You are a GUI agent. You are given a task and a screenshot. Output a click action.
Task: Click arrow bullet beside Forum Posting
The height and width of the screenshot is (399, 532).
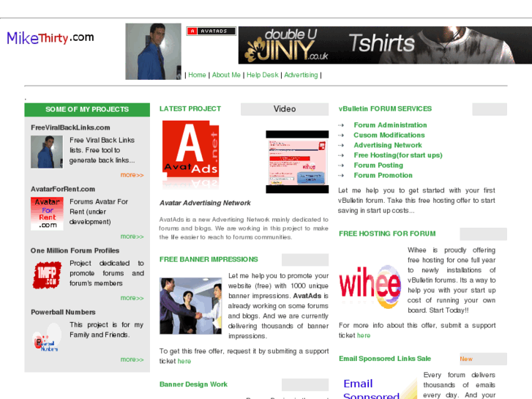tap(341, 165)
